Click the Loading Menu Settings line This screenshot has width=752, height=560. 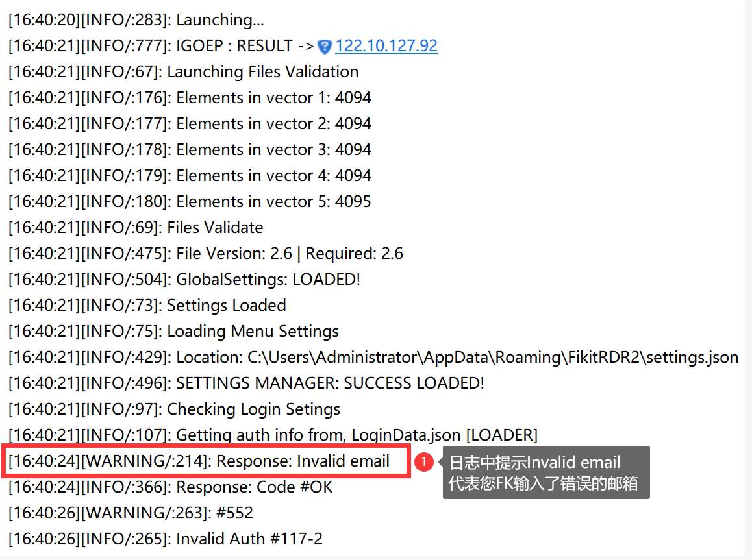pos(173,331)
